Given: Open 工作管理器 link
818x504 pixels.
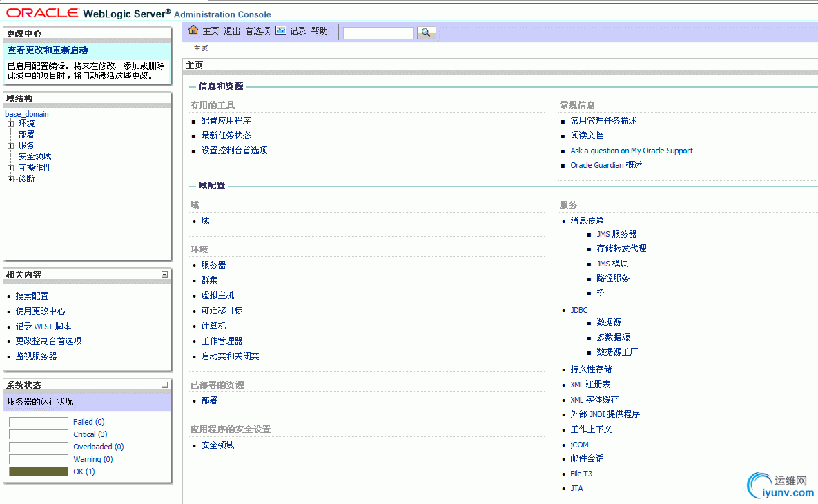Looking at the screenshot, I should [x=222, y=340].
